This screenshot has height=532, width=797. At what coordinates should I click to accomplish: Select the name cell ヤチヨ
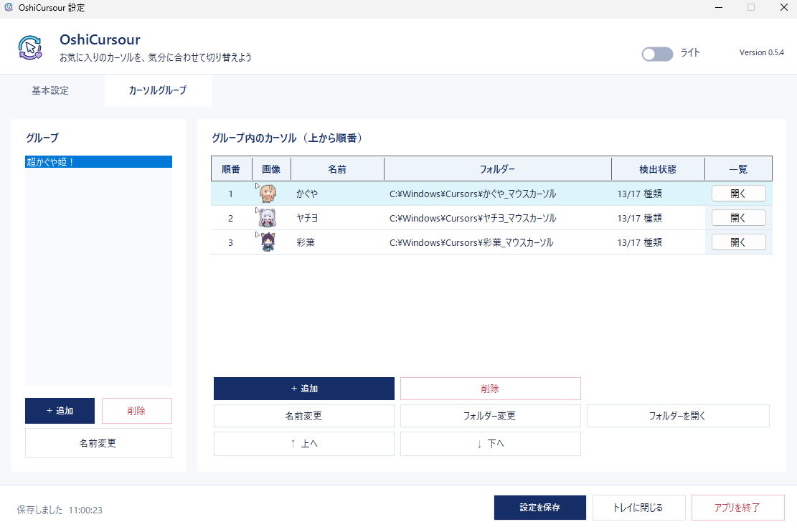pyautogui.click(x=307, y=218)
